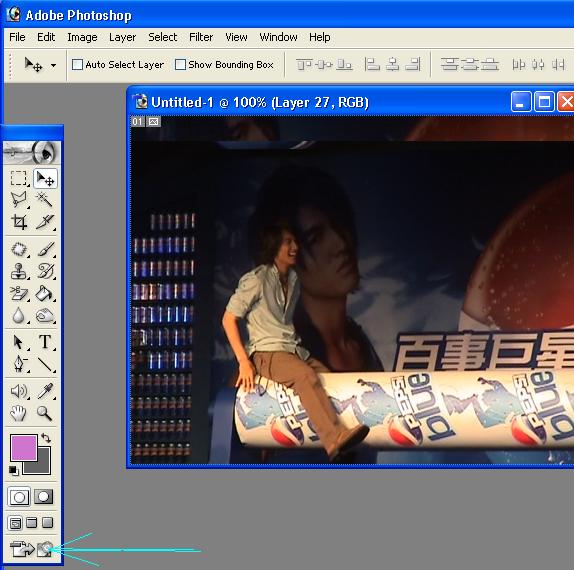The height and width of the screenshot is (570, 574).
Task: Click the Align Horizontal Centers button
Action: coord(393,65)
